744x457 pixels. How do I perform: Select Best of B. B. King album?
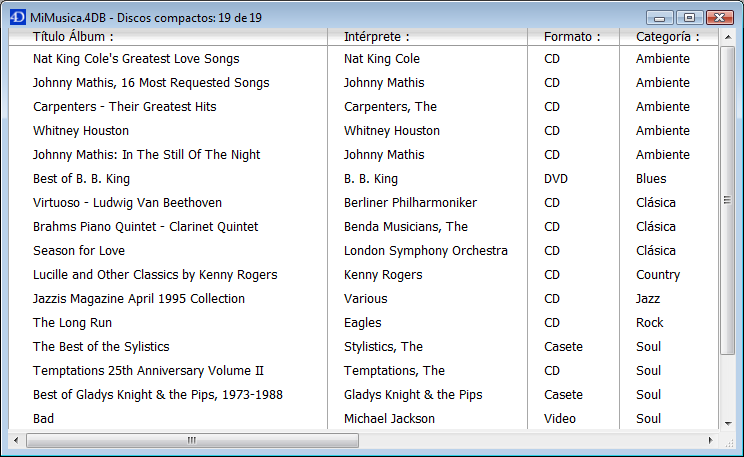82,179
